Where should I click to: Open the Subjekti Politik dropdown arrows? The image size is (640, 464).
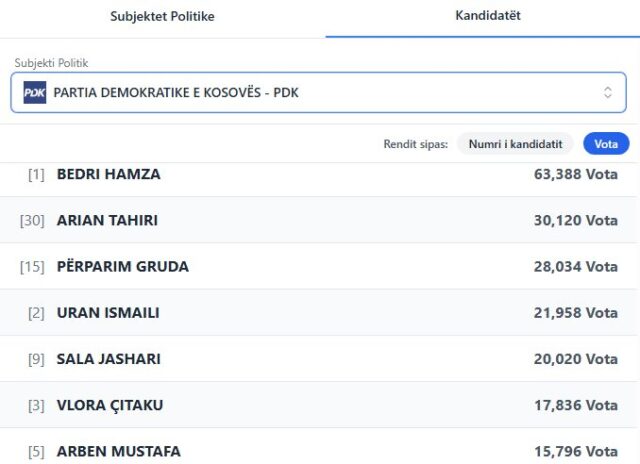pyautogui.click(x=607, y=93)
